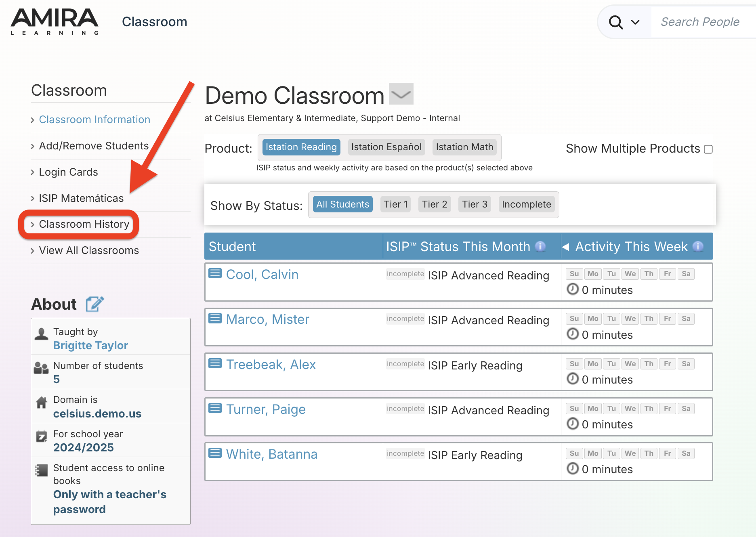Filter students by Incomplete status

527,204
